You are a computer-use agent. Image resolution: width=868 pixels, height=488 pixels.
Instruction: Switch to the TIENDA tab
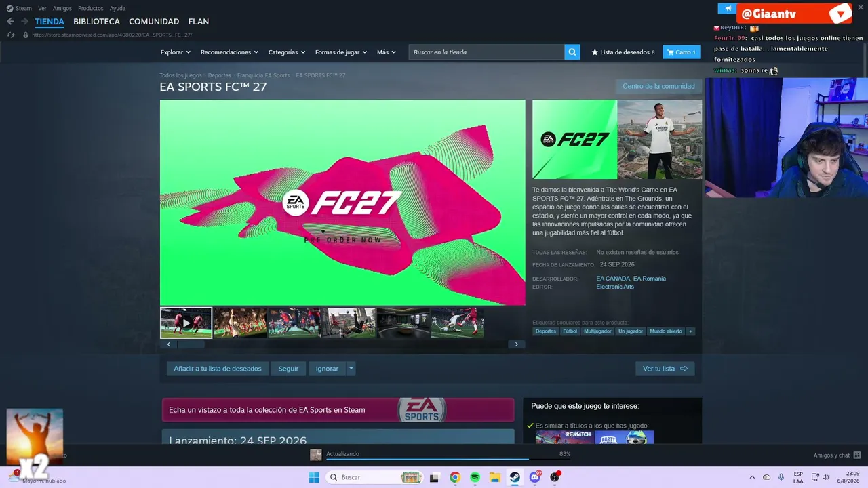50,22
